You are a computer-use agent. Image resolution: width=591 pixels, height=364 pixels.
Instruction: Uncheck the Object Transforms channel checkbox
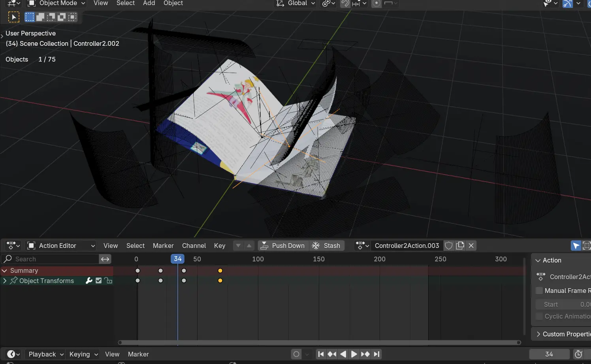coord(99,281)
